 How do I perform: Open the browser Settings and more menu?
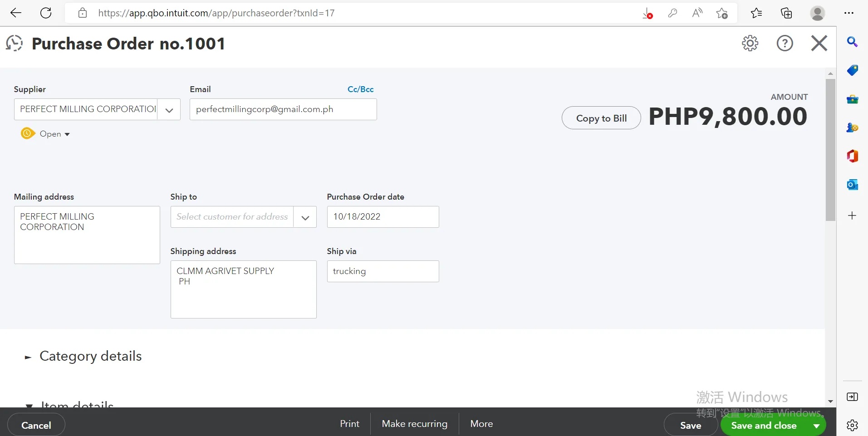click(x=849, y=13)
